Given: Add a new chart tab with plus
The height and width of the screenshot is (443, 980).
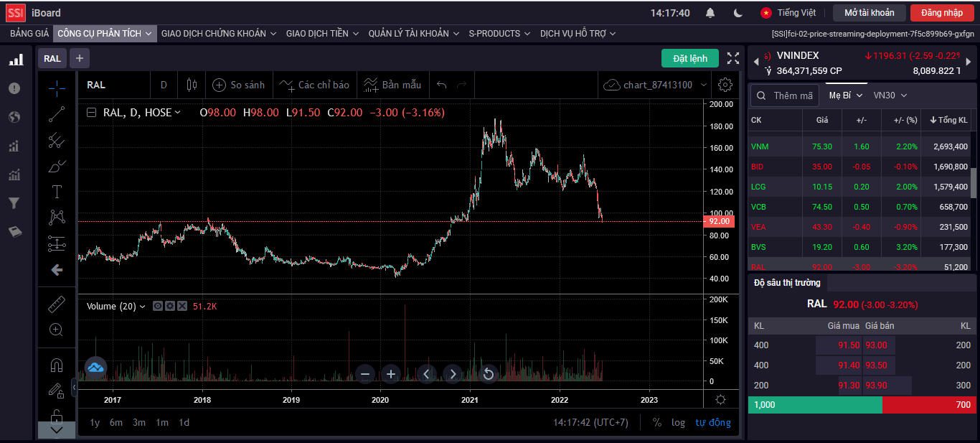Looking at the screenshot, I should pos(80,58).
